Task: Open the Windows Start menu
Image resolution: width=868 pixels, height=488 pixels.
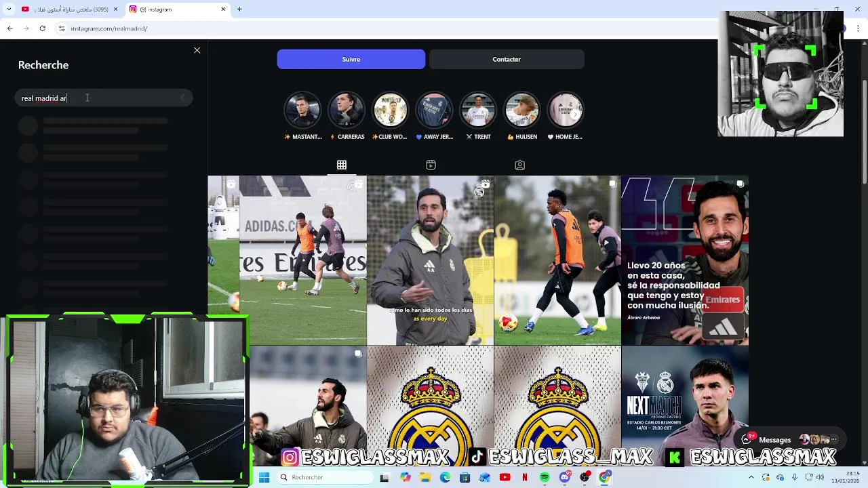Action: 264,477
